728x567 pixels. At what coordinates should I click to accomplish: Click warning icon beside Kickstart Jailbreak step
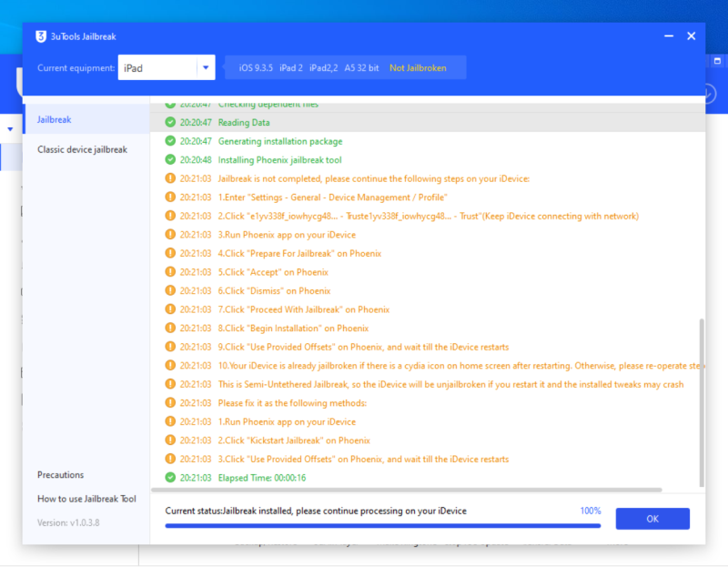click(170, 440)
